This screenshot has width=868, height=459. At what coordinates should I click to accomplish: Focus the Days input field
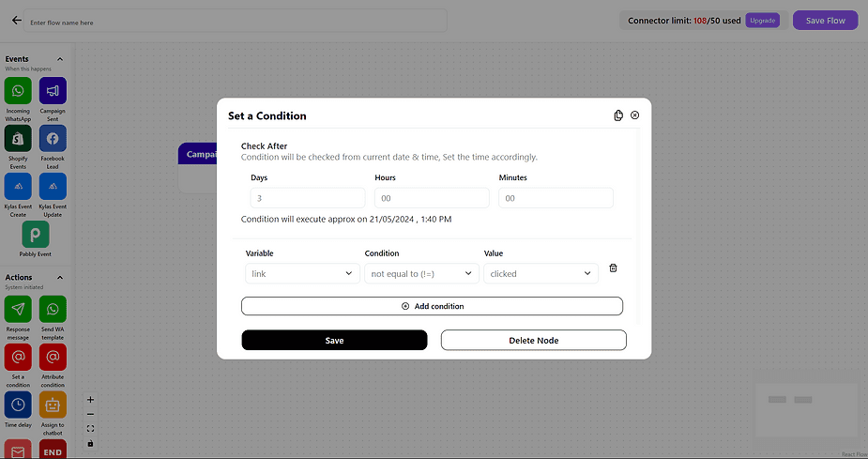[308, 198]
